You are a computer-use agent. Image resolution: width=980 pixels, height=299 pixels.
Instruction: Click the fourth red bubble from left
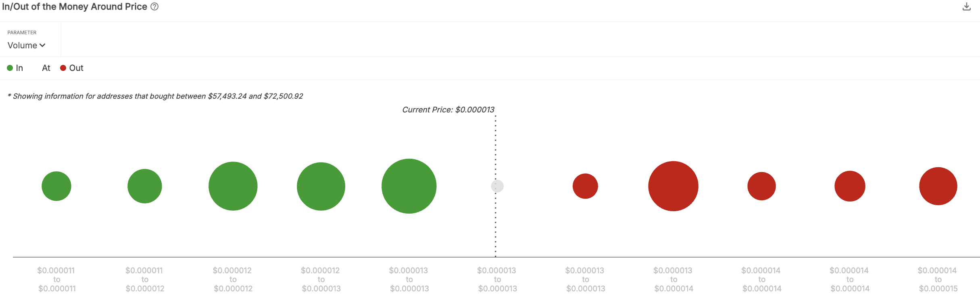click(850, 186)
